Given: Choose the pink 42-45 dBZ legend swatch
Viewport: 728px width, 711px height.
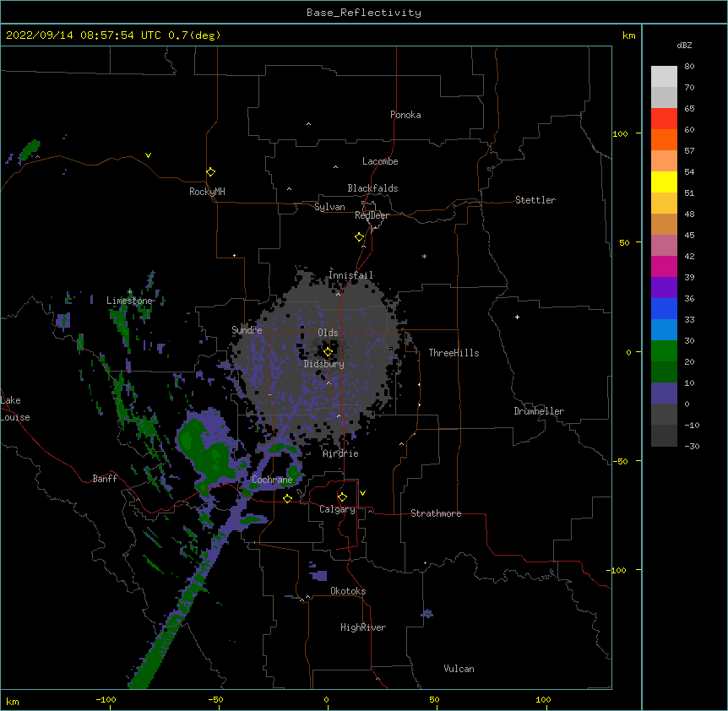Looking at the screenshot, I should point(664,246).
